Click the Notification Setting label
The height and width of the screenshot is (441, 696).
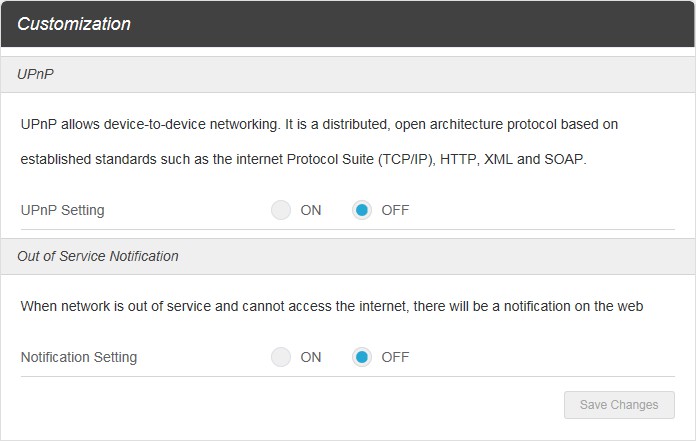(x=79, y=357)
